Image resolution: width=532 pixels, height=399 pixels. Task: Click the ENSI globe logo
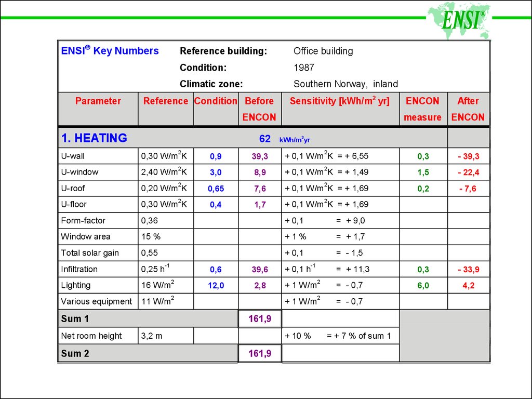click(x=459, y=20)
